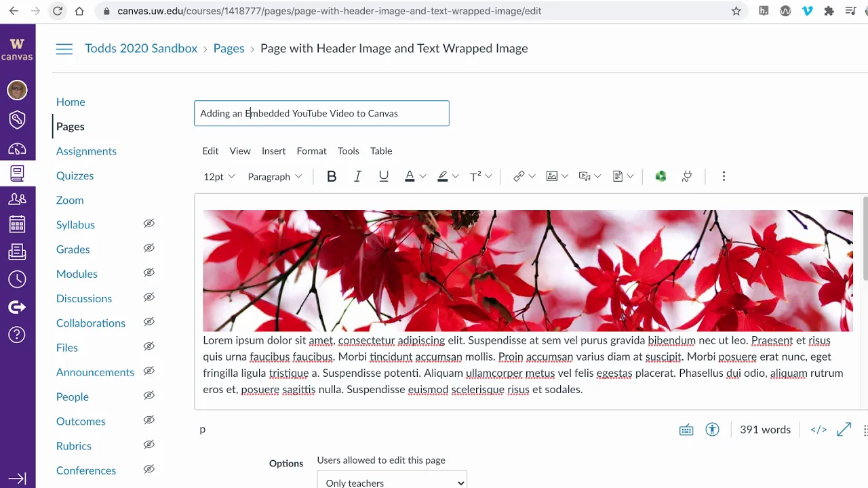Image resolution: width=868 pixels, height=488 pixels.
Task: Expand the global navigation arrow
Action: [x=17, y=479]
